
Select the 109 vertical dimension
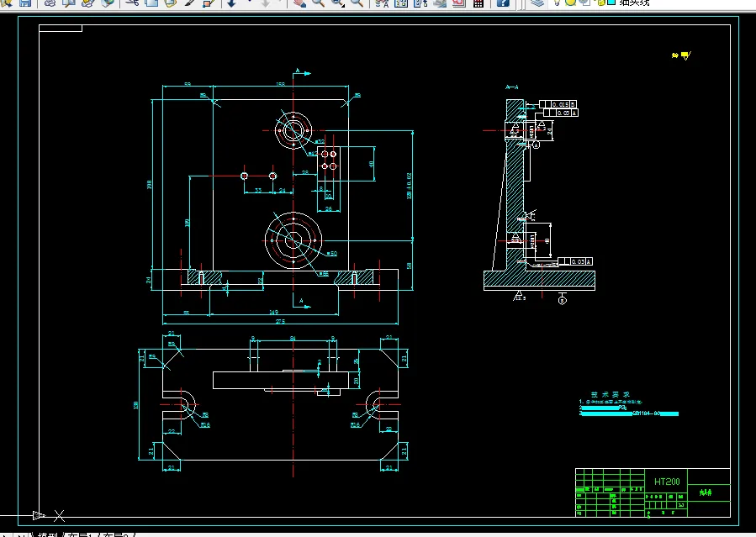[x=187, y=223]
